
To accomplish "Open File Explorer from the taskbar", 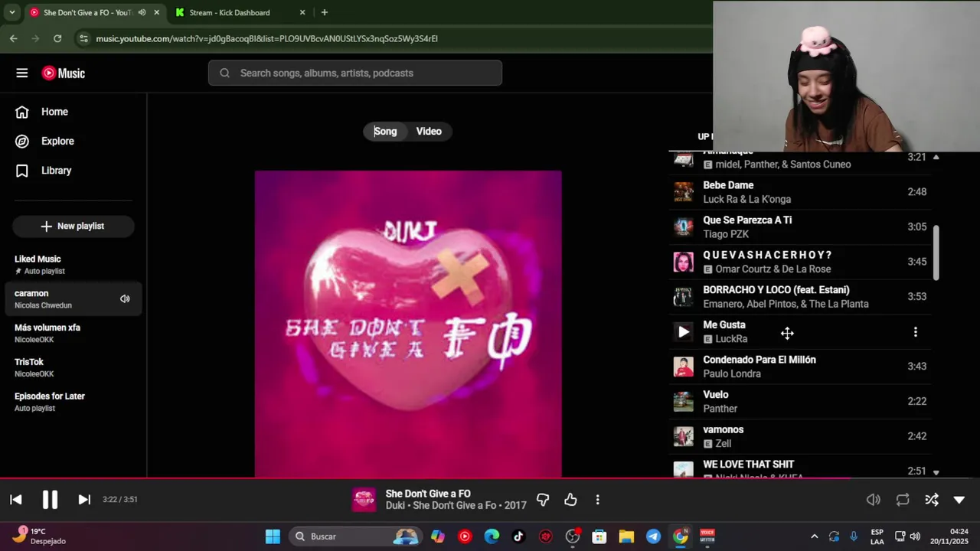I will click(x=626, y=536).
